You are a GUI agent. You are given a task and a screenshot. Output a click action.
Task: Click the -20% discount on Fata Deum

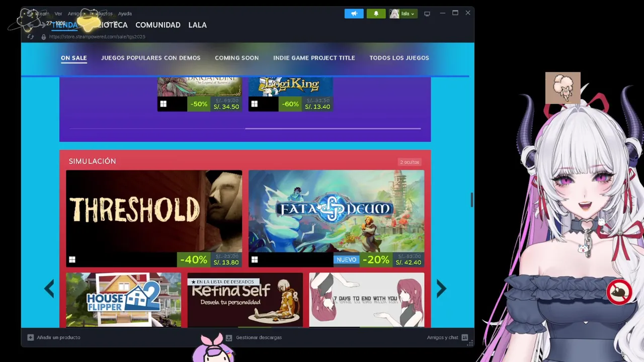click(375, 260)
